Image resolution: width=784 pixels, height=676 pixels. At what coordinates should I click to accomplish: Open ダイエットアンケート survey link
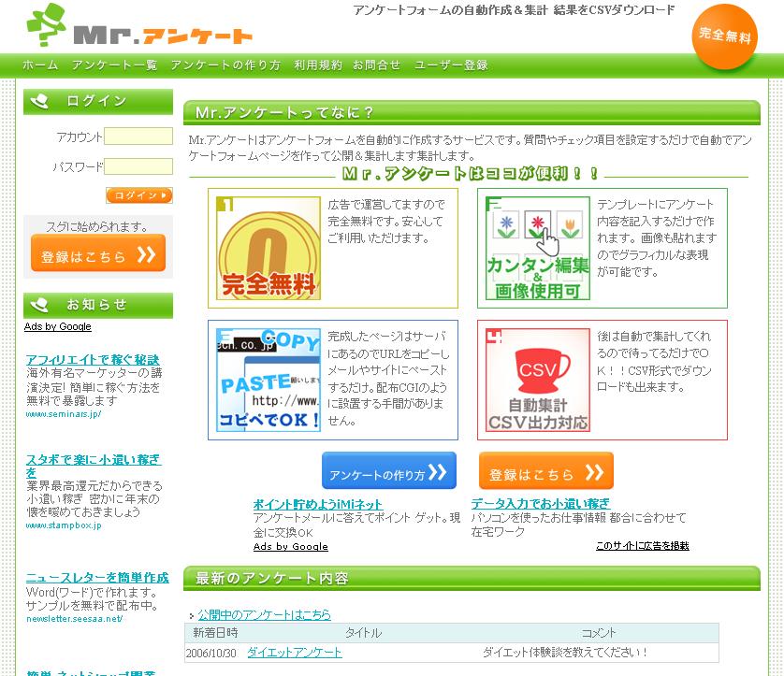[295, 653]
